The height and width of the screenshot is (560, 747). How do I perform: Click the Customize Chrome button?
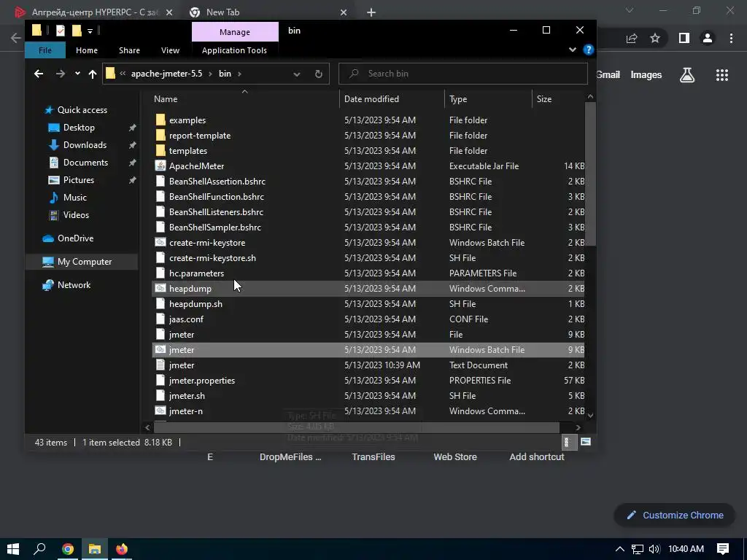click(675, 516)
